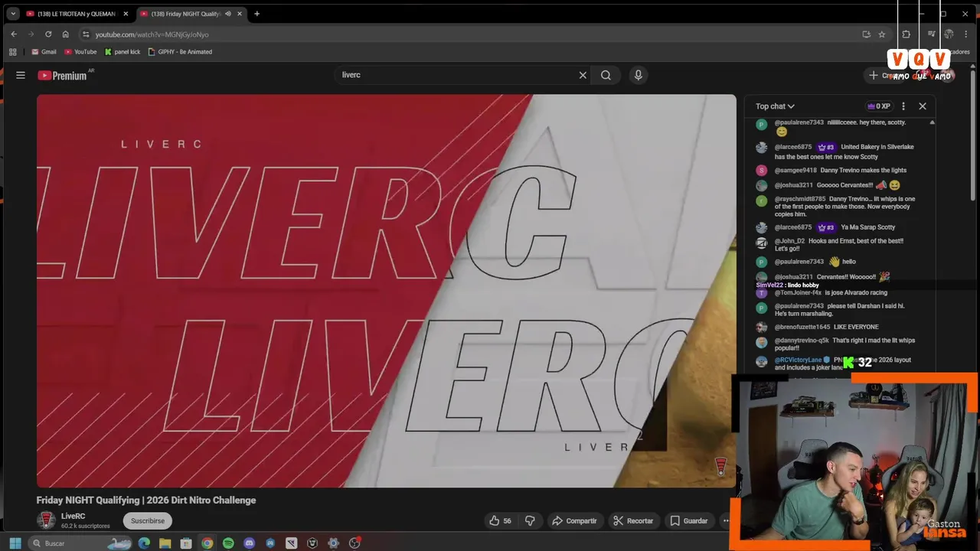Open Discord from the taskbar
The height and width of the screenshot is (551, 980).
(249, 543)
